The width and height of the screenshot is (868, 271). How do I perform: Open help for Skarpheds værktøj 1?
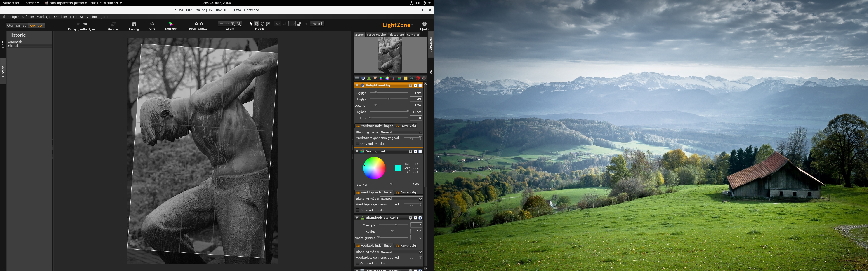(x=410, y=218)
